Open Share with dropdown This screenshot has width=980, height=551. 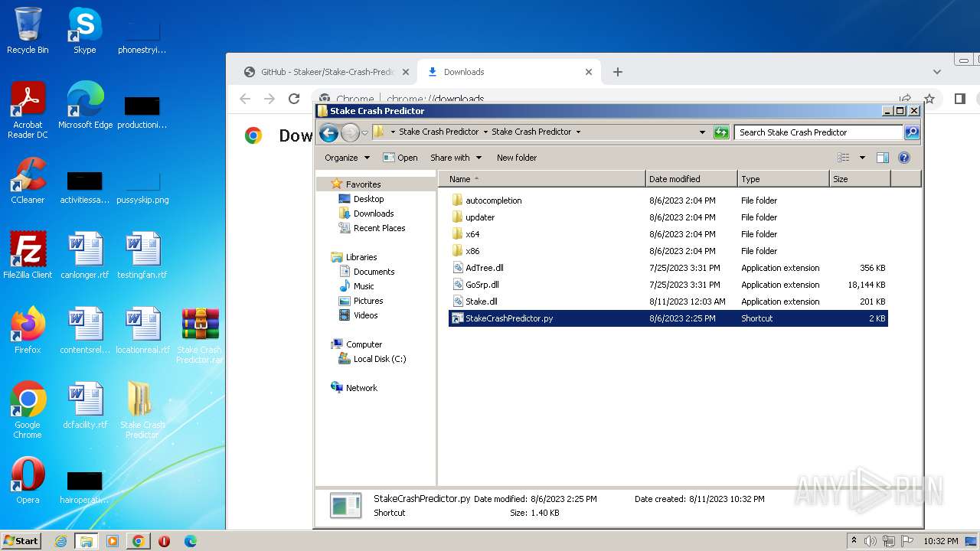(456, 158)
